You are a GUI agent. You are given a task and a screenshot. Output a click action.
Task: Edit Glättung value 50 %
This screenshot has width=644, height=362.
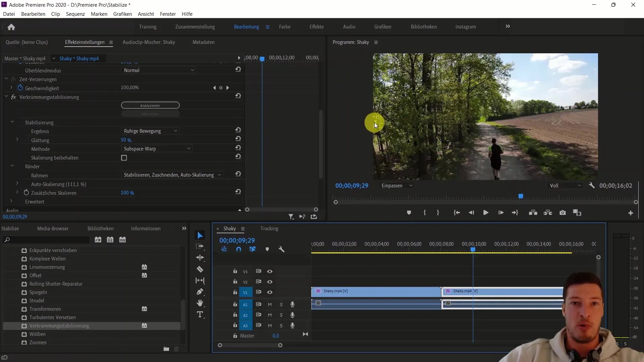pos(126,140)
